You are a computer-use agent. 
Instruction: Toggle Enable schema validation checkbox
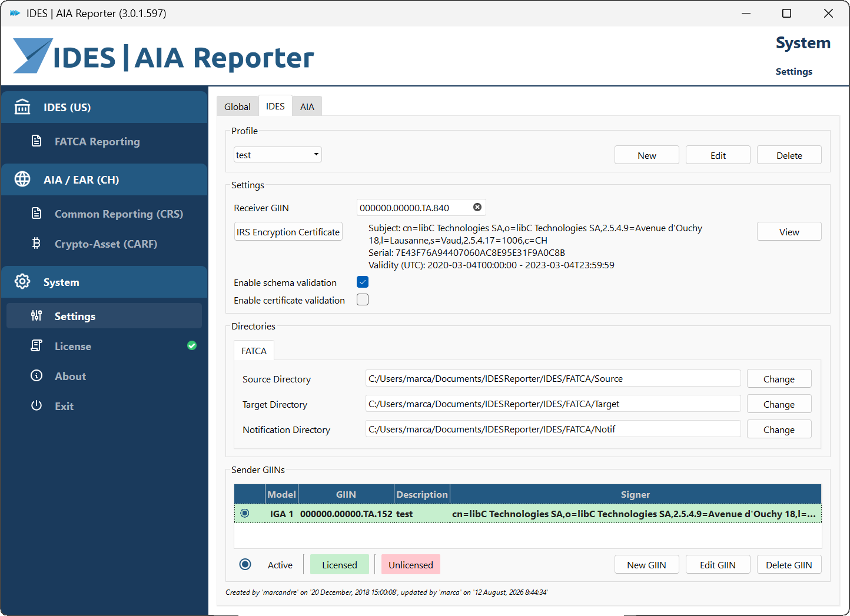click(x=363, y=282)
